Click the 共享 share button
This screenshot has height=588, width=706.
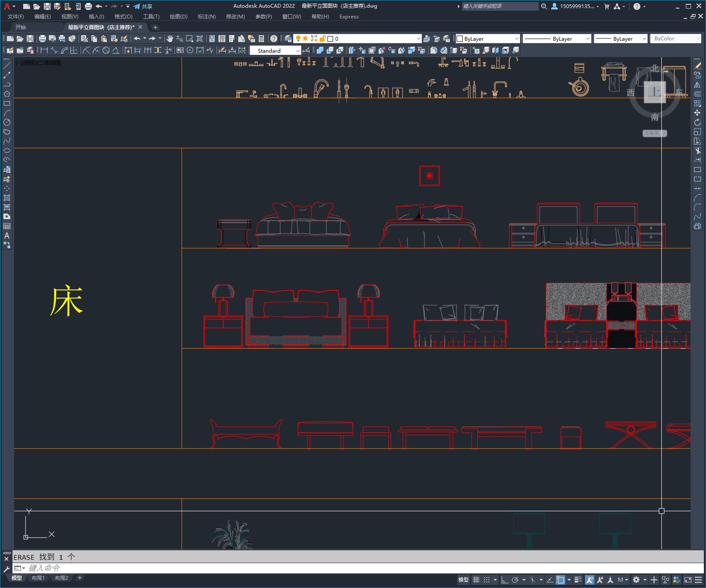[143, 6]
